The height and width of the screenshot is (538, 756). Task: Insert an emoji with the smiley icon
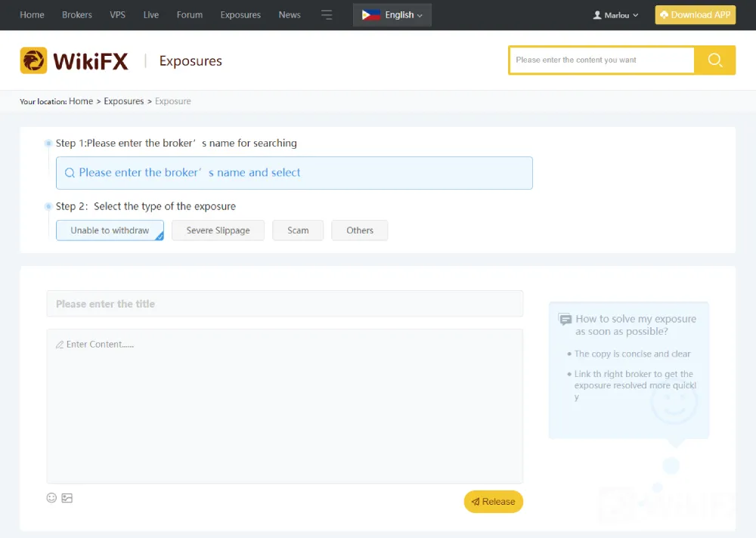[51, 498]
